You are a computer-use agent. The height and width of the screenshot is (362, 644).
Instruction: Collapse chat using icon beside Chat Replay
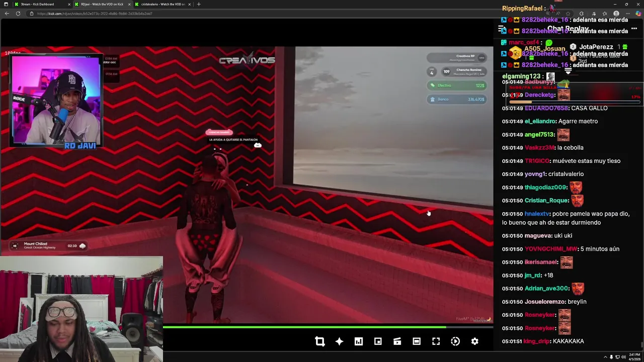click(501, 29)
